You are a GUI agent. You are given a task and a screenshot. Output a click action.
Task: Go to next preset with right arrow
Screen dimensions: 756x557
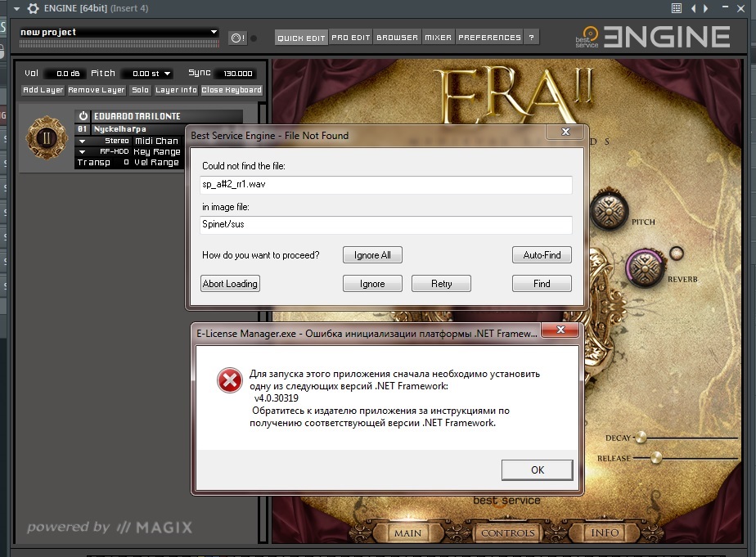(706, 8)
